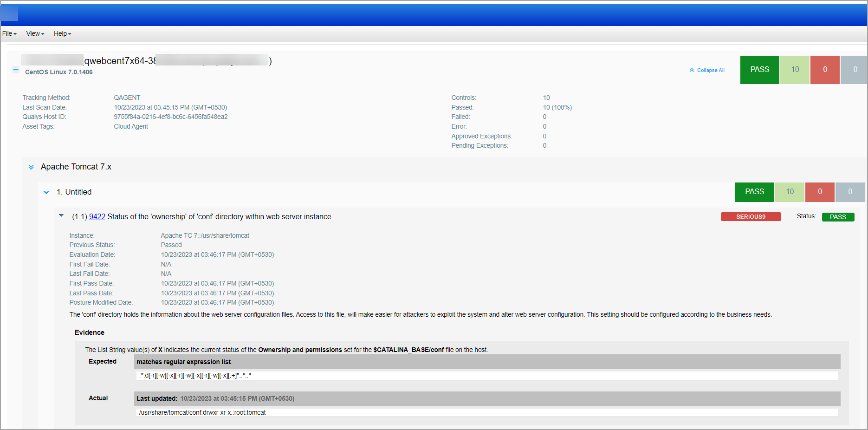Open control ID 9422 link
Image resolution: width=868 pixels, height=430 pixels.
click(x=97, y=217)
